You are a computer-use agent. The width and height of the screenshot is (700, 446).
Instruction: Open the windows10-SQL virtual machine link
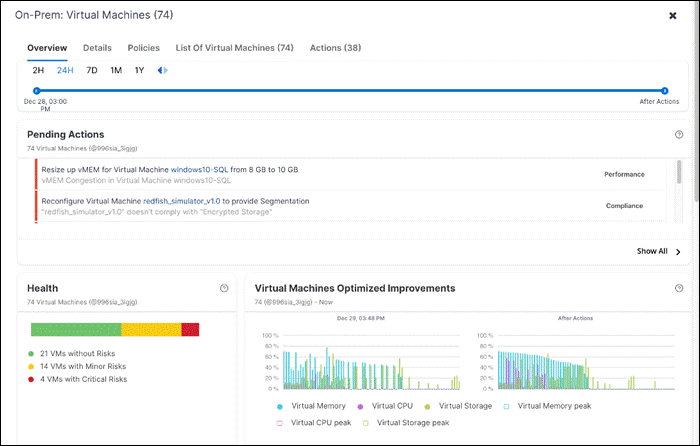(x=199, y=170)
